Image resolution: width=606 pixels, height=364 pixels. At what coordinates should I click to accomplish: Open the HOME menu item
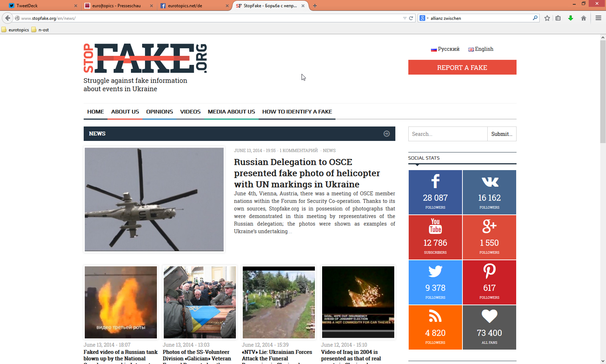[x=96, y=112]
